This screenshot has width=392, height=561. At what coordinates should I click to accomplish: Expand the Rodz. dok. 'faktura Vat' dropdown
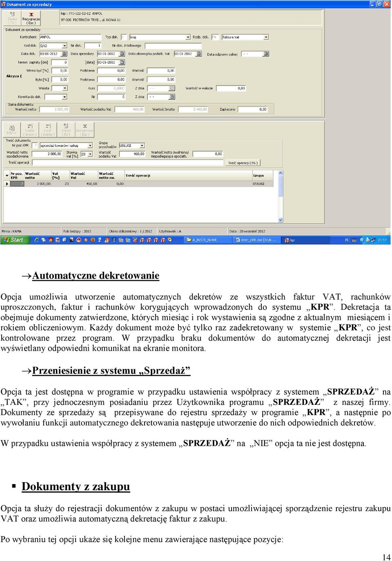266,37
